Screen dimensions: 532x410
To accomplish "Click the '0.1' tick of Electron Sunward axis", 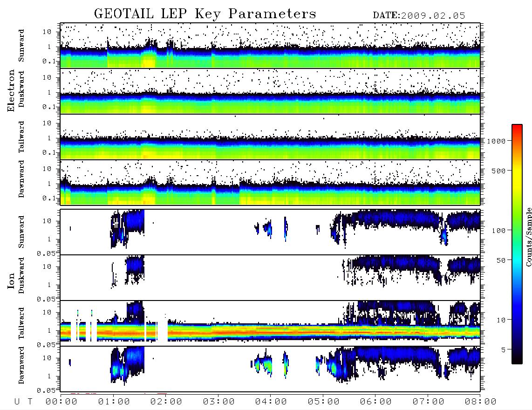I will point(49,61).
